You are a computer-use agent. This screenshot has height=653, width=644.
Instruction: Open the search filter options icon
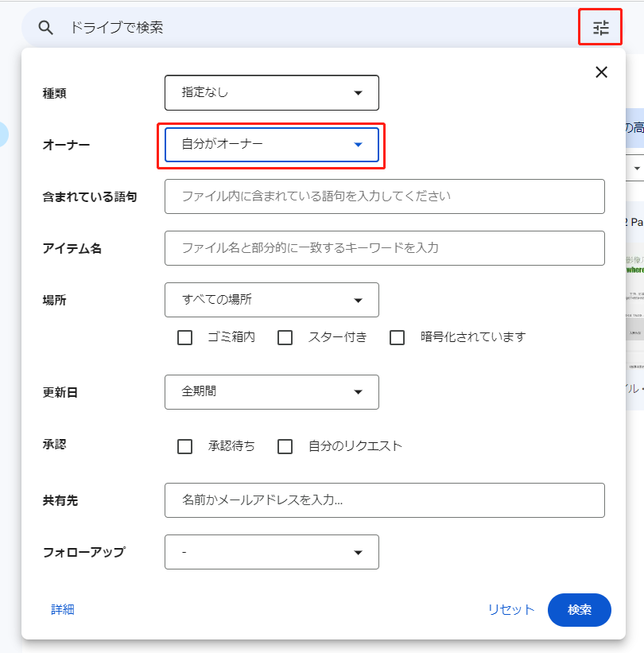click(601, 28)
